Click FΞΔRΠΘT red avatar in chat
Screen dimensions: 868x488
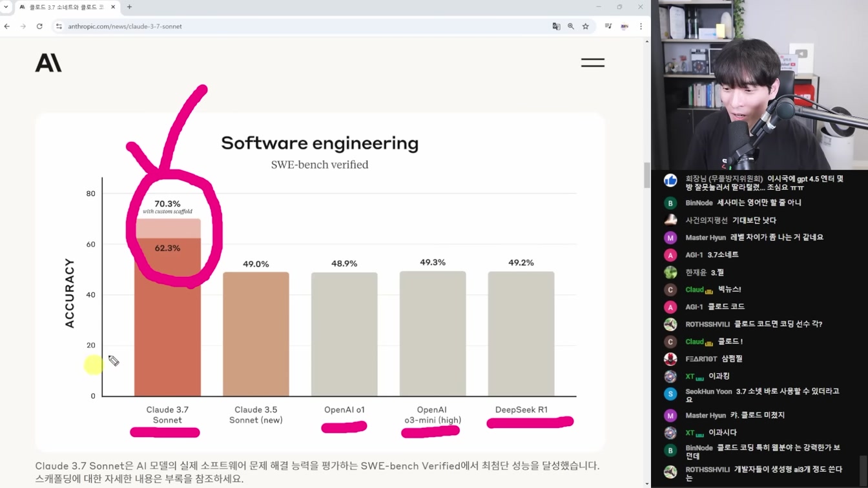pos(670,359)
